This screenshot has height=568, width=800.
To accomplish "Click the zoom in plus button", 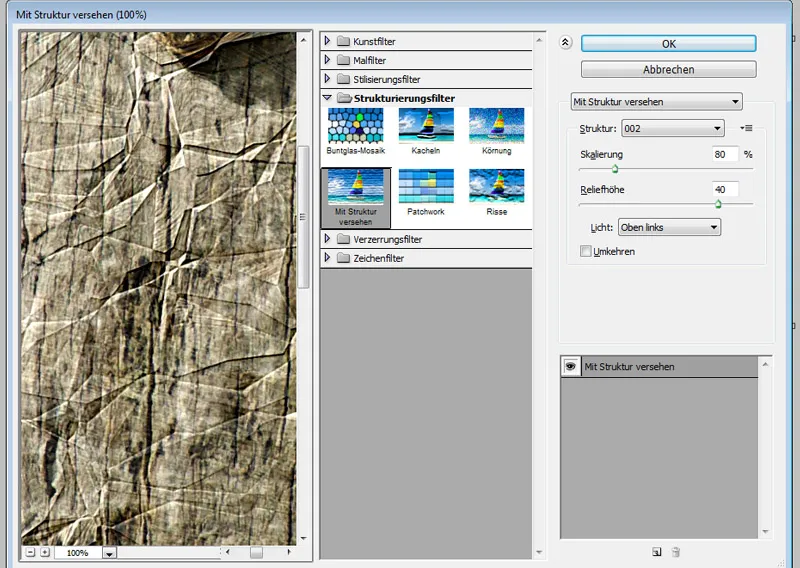I will click(45, 552).
